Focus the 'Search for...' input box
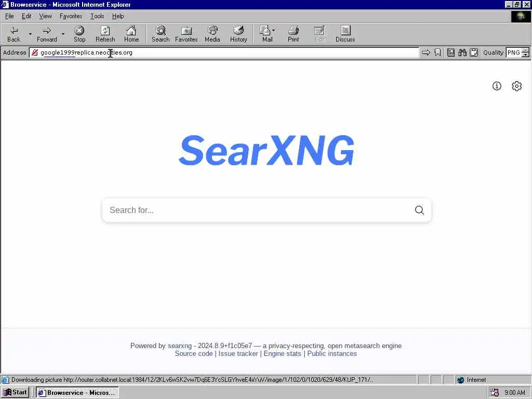The width and height of the screenshot is (532, 399). click(x=258, y=210)
